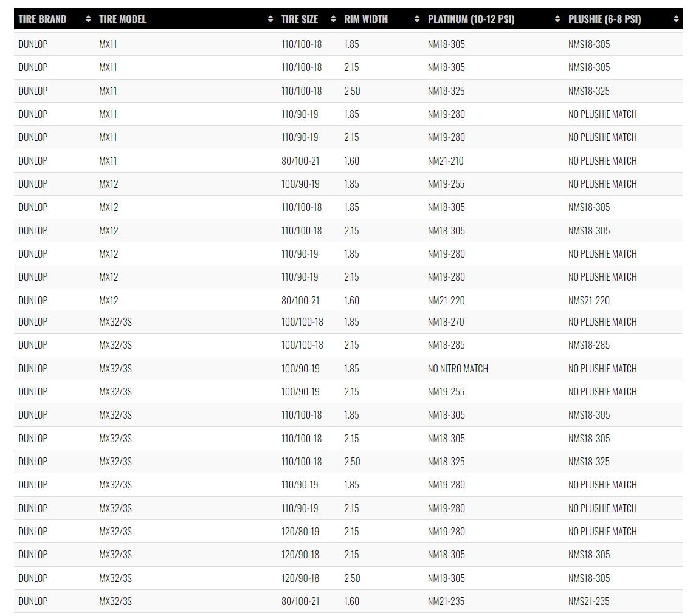Click the Tire Brand header label
693x616 pixels.
click(x=43, y=19)
